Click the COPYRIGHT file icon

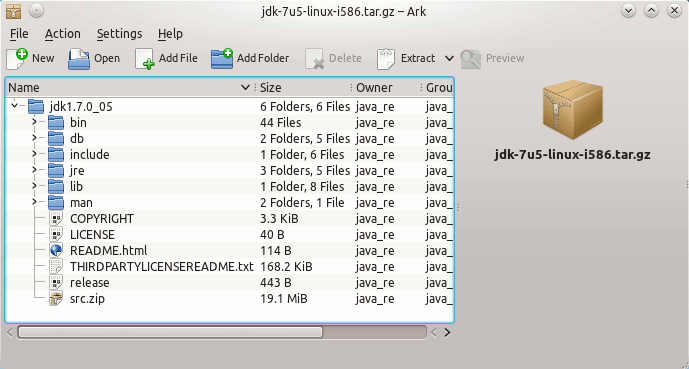coord(56,218)
